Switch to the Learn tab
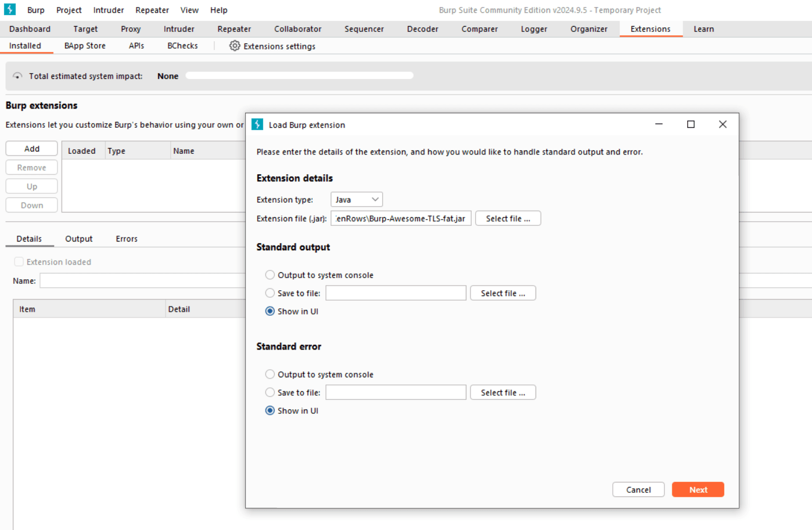 (x=704, y=29)
